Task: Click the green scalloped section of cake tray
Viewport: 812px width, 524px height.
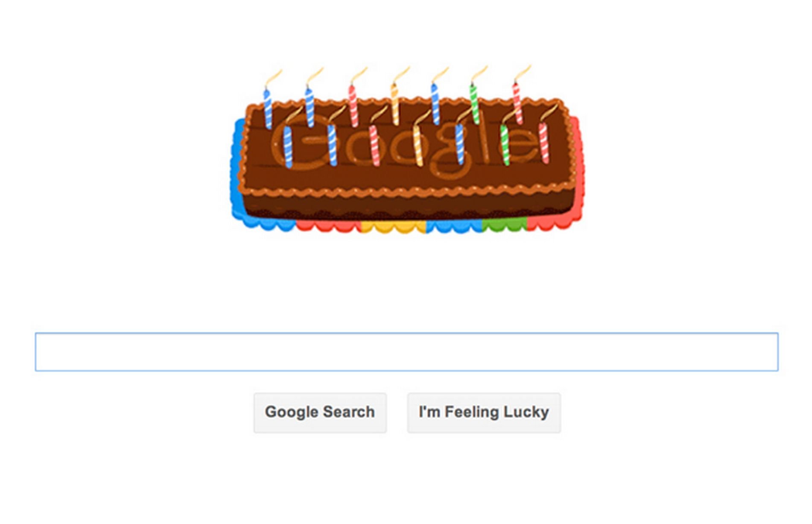Action: pos(504,225)
